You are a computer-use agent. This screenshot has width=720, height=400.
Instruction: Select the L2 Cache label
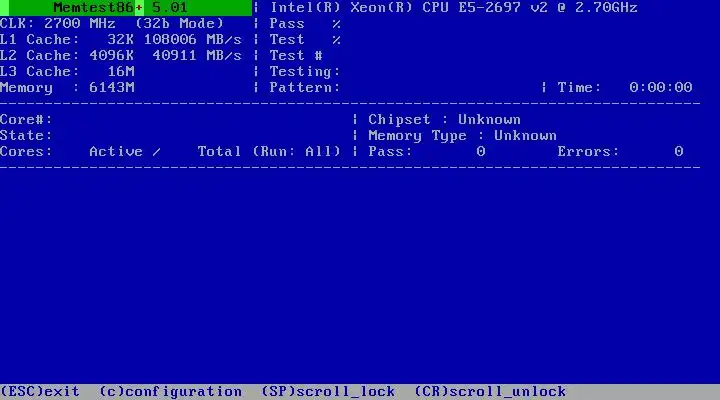(x=39, y=56)
